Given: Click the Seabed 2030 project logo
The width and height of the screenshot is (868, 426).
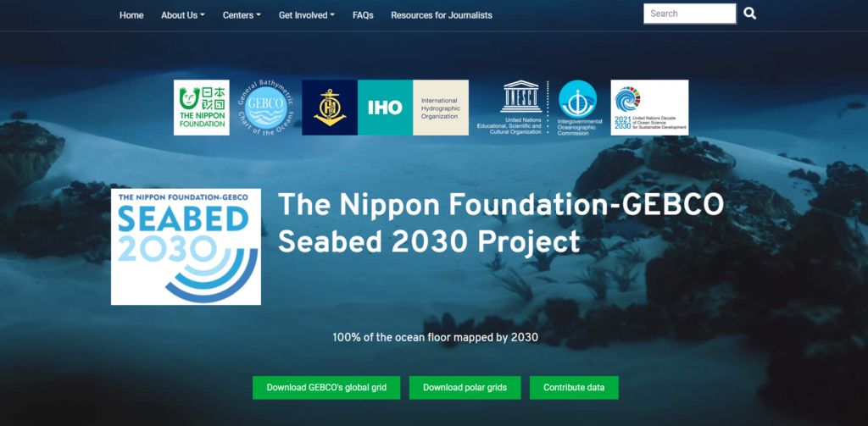Looking at the screenshot, I should [186, 246].
